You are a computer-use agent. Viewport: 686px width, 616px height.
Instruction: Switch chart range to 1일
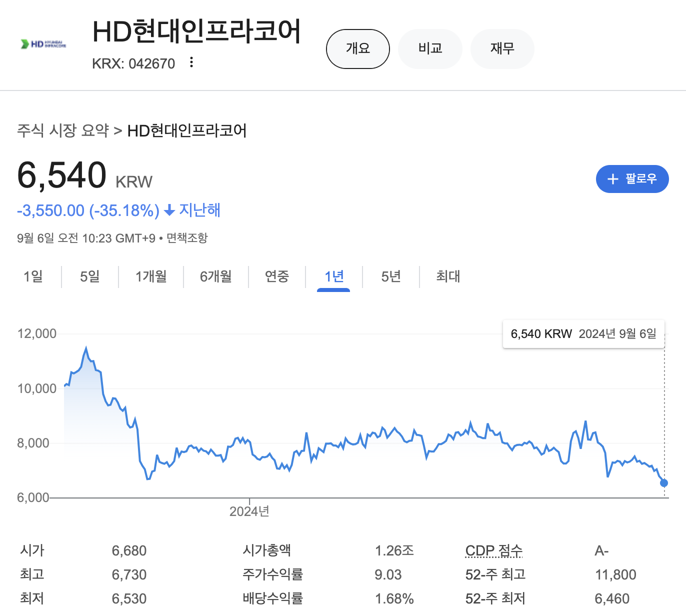[33, 276]
